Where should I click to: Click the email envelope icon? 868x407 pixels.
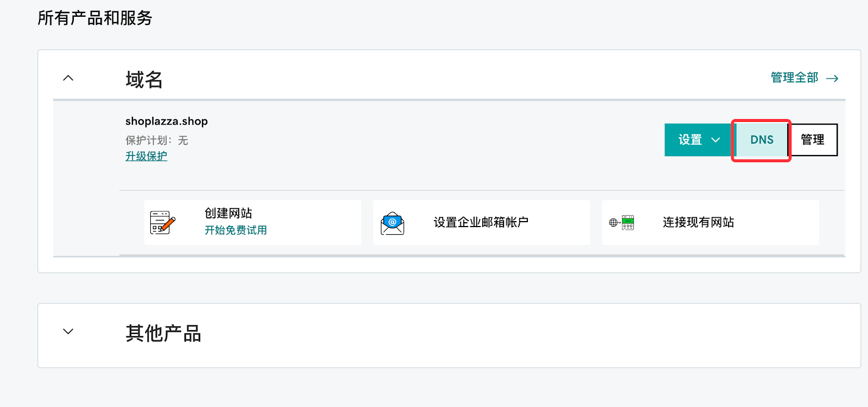[392, 223]
